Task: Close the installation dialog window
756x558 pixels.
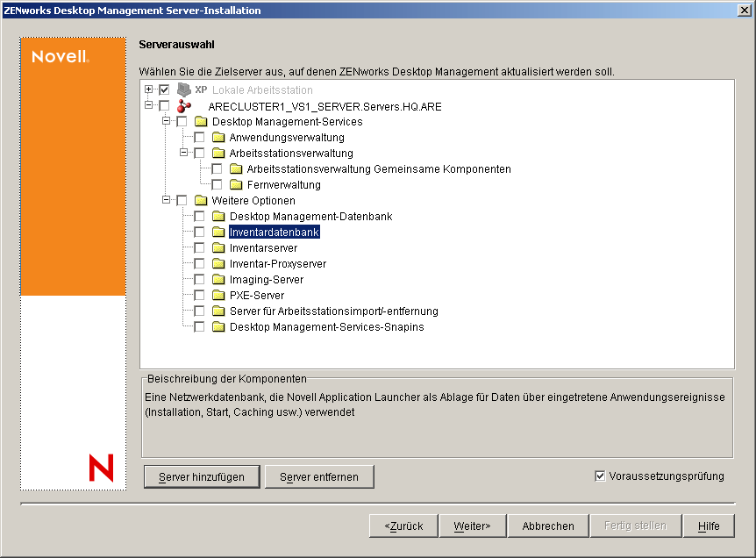Action: pos(744,11)
